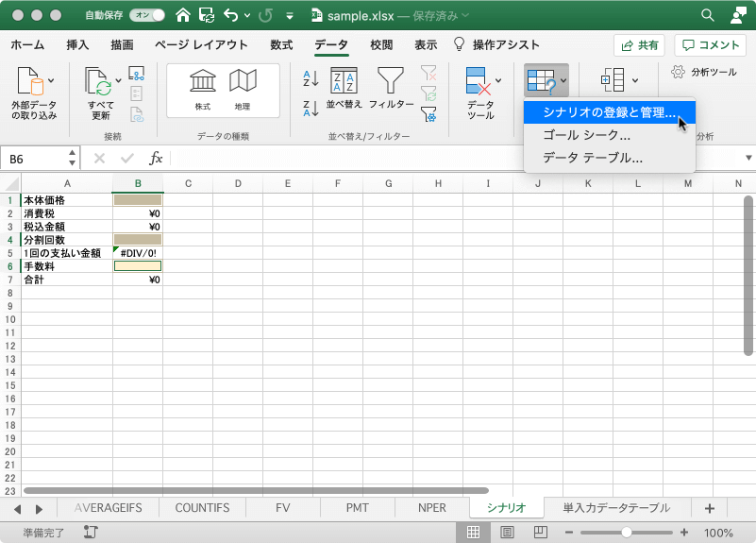756x543 pixels.
Task: Open the Name Box stepper arrows
Action: click(x=72, y=158)
